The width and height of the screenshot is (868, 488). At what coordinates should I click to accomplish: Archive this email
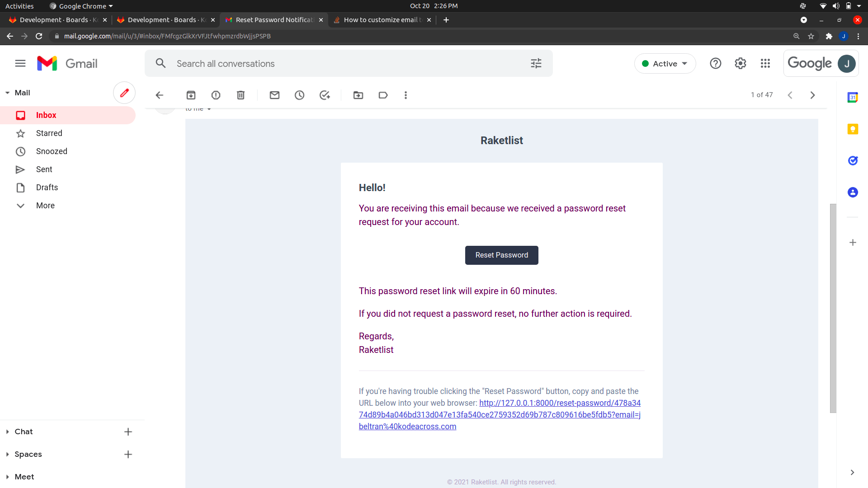pos(191,95)
